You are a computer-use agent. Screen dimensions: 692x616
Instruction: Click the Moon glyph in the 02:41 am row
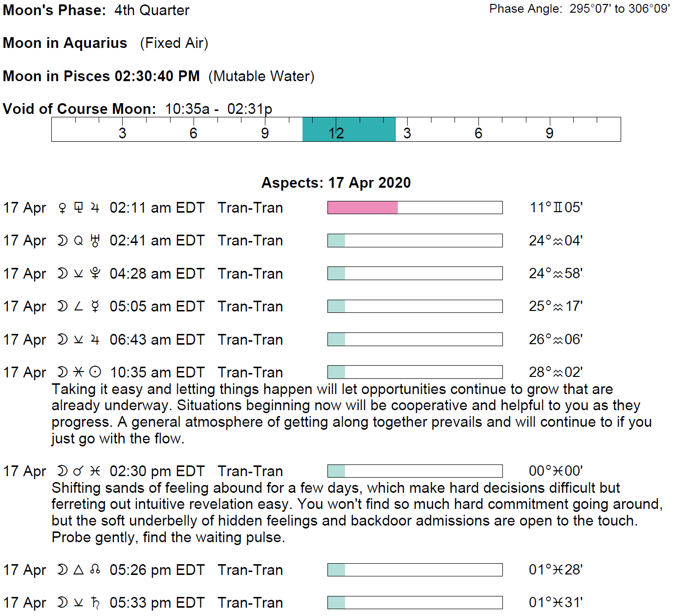62,241
